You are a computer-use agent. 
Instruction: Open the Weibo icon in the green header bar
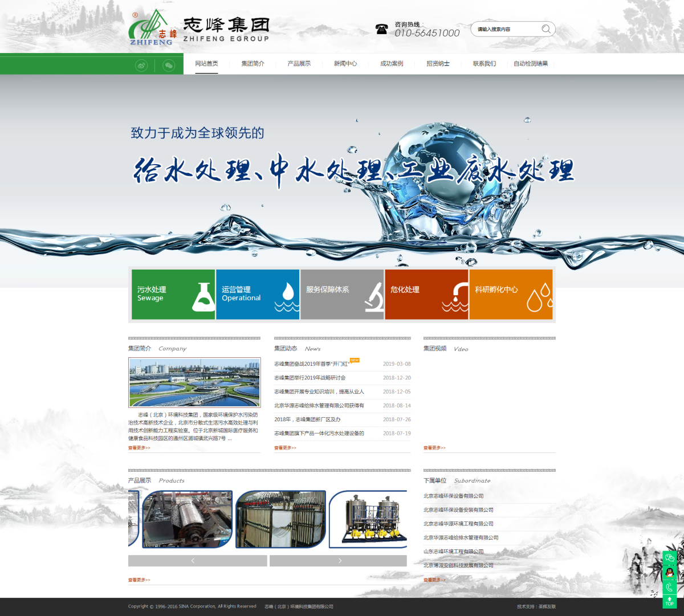pos(141,65)
